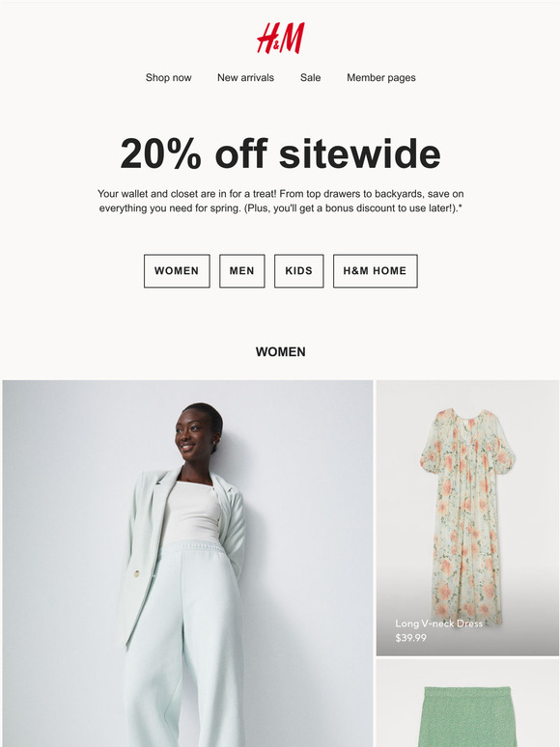Click the promo paragraph about spring savings
Screen dimensions: 560x747
(280, 201)
